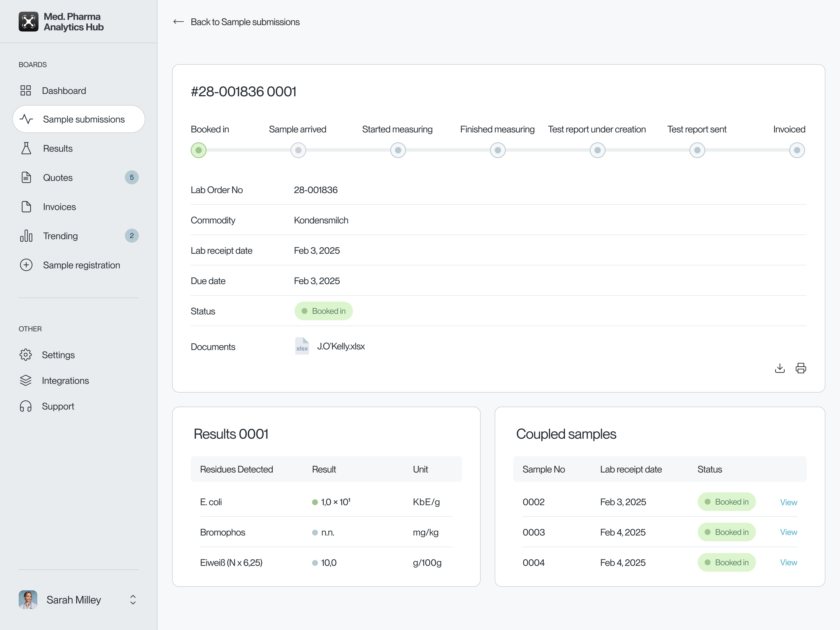Open the Settings gear in sidebar
The height and width of the screenshot is (630, 840).
pos(26,355)
